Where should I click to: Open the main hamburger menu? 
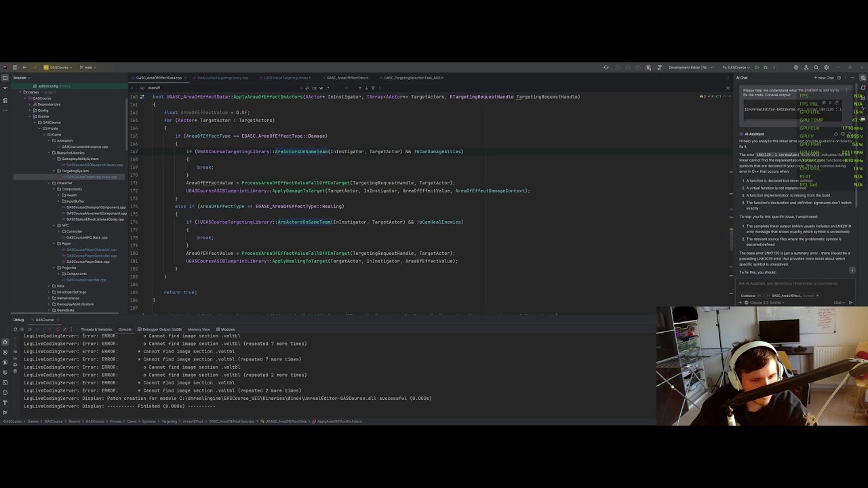coord(14,67)
